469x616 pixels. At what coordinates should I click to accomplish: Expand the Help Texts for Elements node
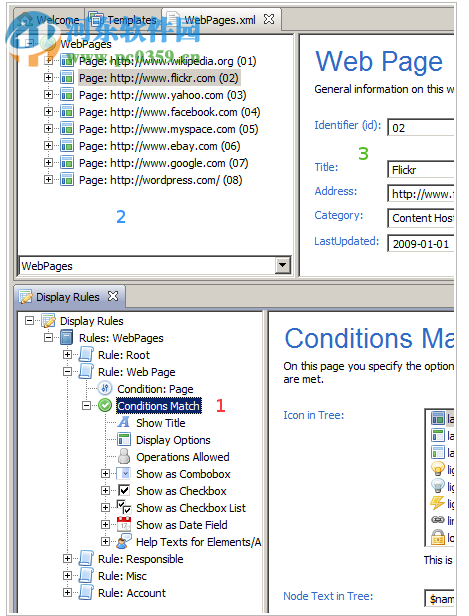[105, 541]
